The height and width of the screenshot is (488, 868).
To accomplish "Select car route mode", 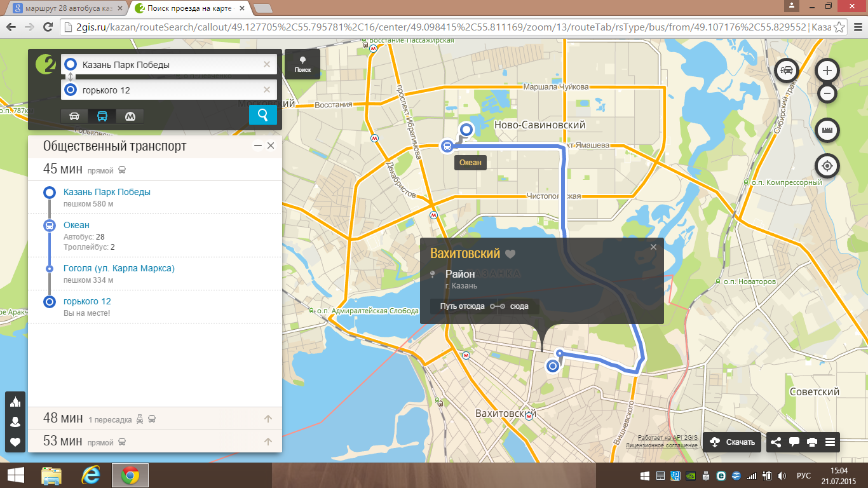I will click(x=74, y=116).
